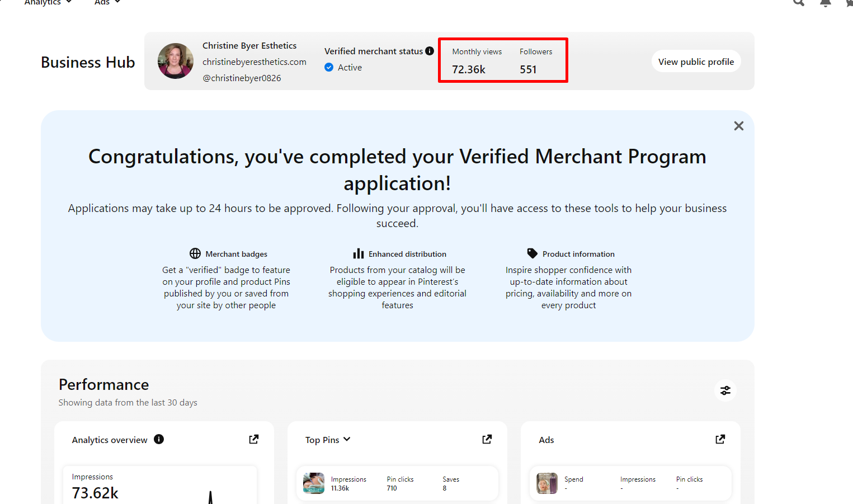Viewport: 853px width, 504px height.
Task: Expand the Top Pins dropdown chevron
Action: pyautogui.click(x=347, y=439)
